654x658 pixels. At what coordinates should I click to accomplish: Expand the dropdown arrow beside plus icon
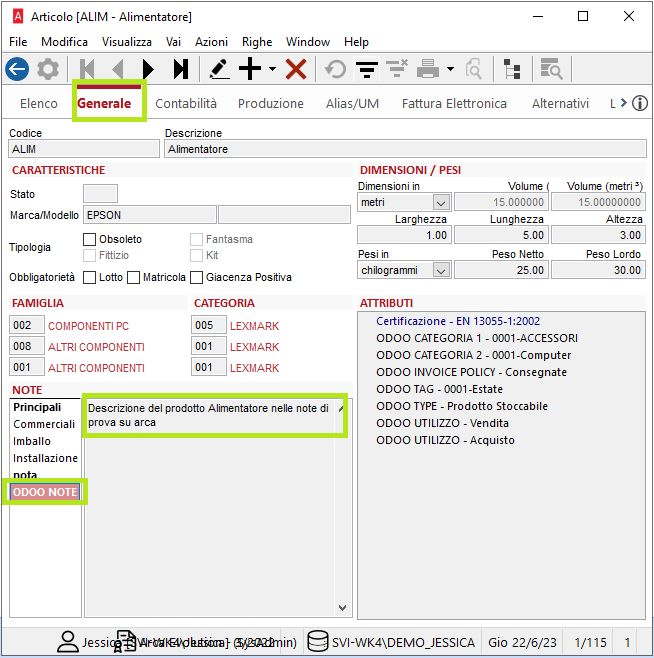click(x=272, y=70)
